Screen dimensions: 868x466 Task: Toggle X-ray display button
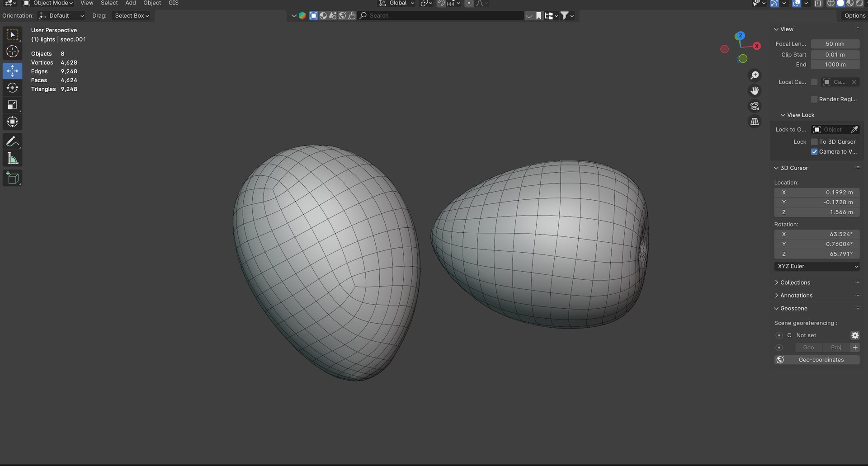pos(818,3)
